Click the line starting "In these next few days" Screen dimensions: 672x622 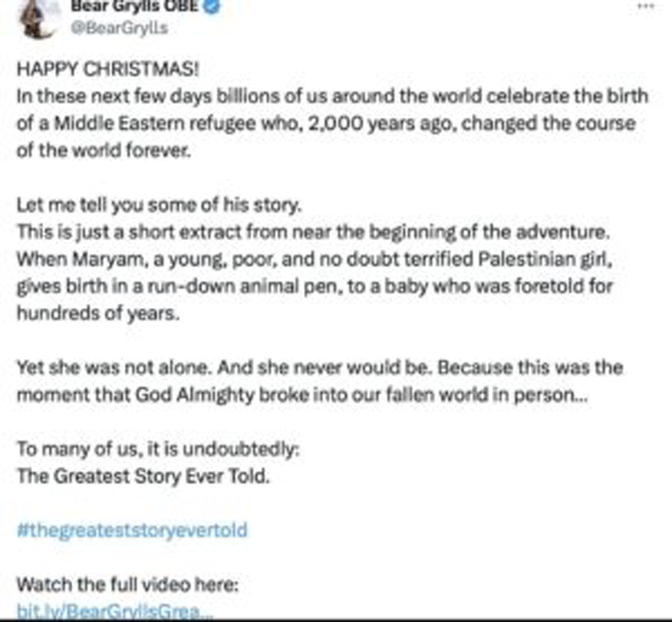point(332,96)
